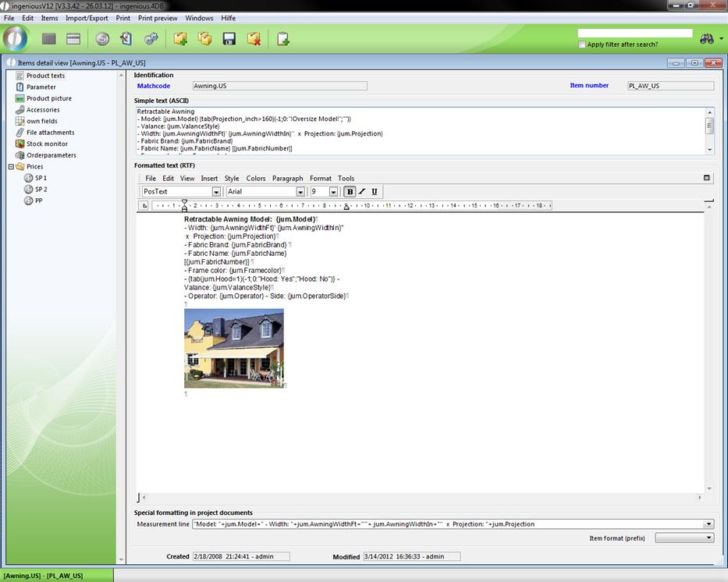This screenshot has width=728, height=582.
Task: Click the dollar coin toolbar icon
Action: pyautogui.click(x=102, y=39)
